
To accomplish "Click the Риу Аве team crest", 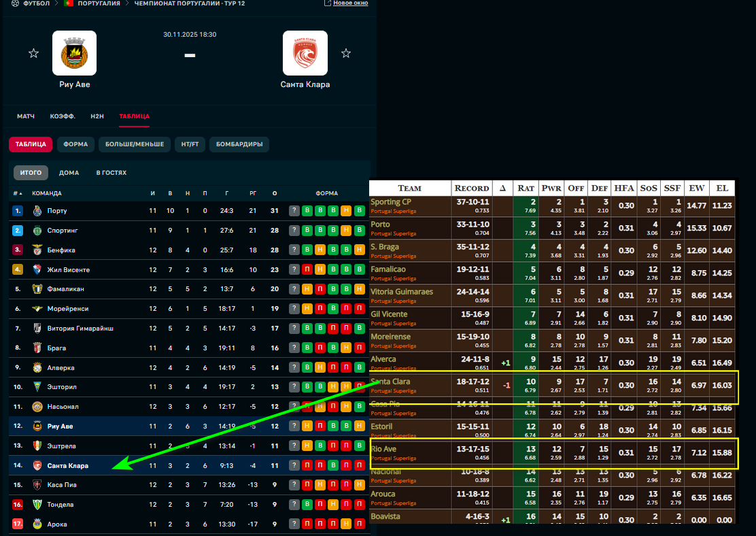I will (74, 53).
